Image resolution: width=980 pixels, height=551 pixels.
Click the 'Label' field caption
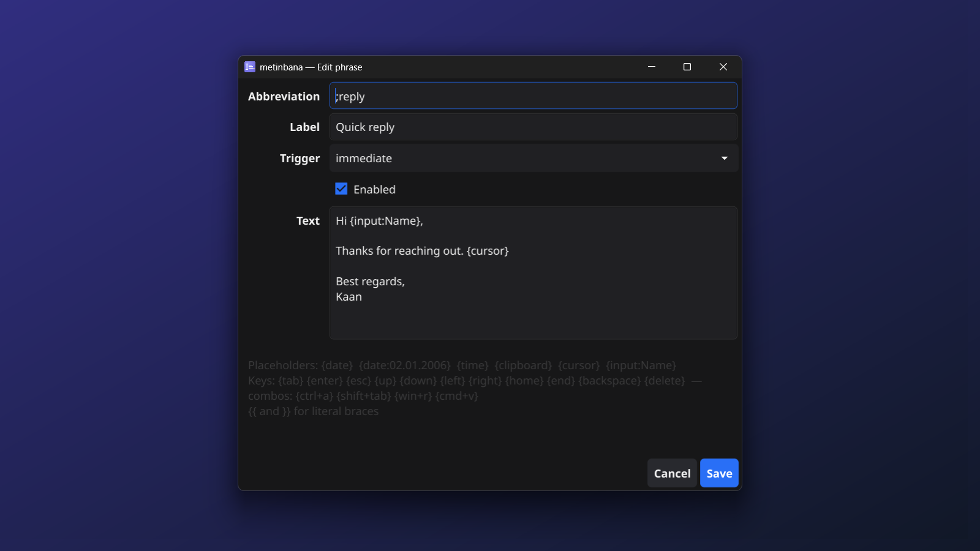click(x=304, y=127)
